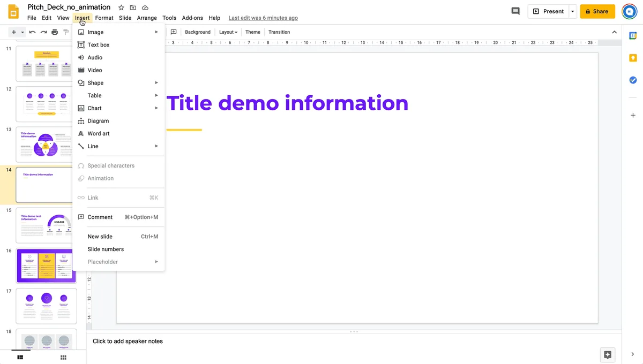Print the presentation
Screen dimensions: 643x364
click(x=55, y=32)
